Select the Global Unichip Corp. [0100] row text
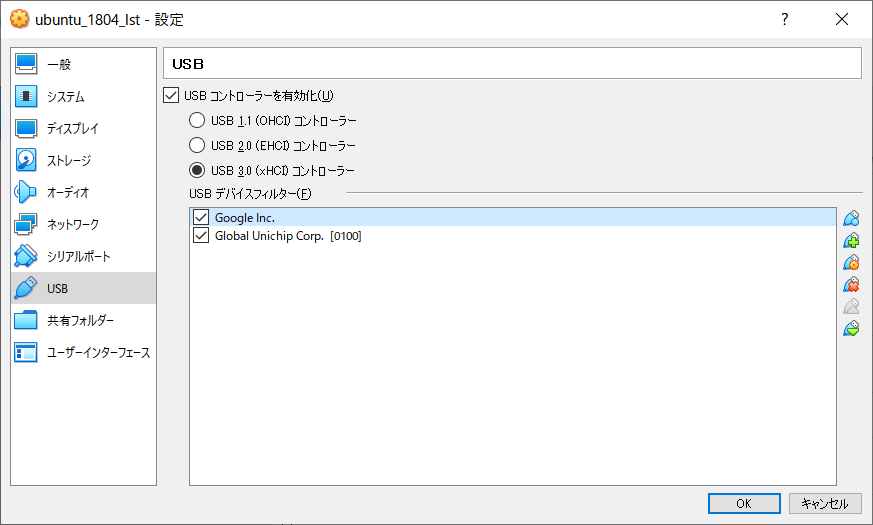The image size is (873, 525). point(288,236)
